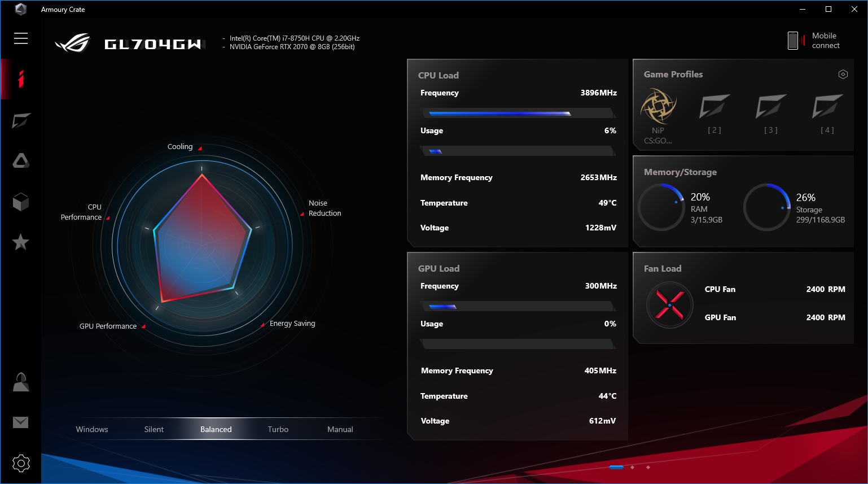Click the CPU voltage 1228mV value
Viewport: 868px width, 484px height.
click(x=601, y=228)
